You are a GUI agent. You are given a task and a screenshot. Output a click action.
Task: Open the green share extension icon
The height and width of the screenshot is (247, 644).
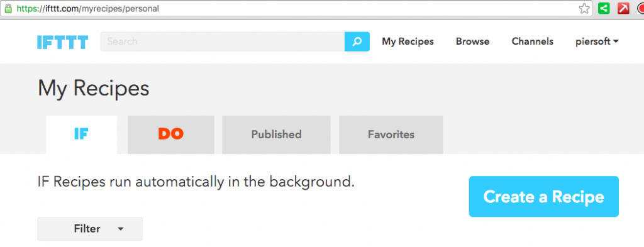(604, 8)
